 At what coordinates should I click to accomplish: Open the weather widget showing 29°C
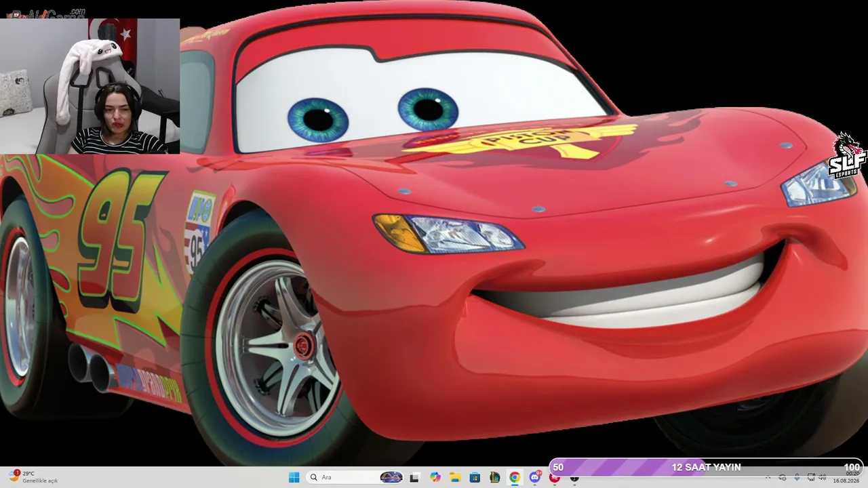[34, 476]
